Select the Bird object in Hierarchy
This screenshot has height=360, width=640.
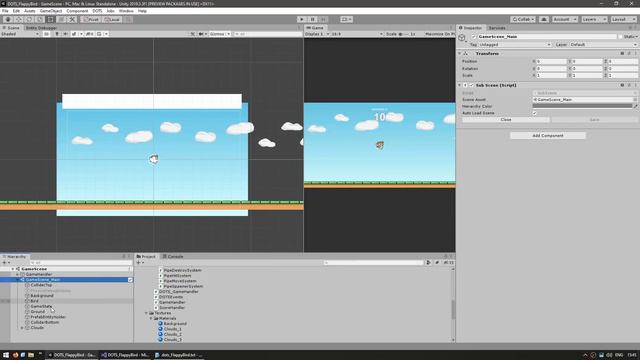pyautogui.click(x=34, y=301)
